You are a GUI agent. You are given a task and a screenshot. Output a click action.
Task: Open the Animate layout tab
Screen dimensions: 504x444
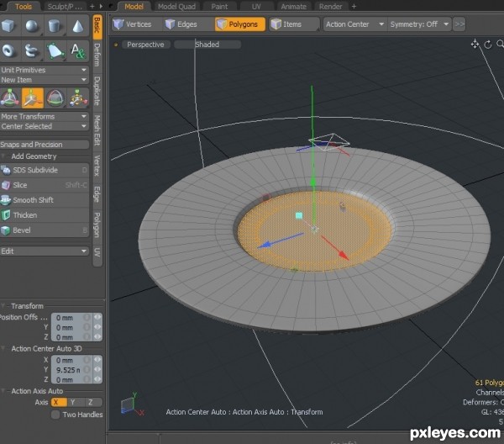point(293,7)
